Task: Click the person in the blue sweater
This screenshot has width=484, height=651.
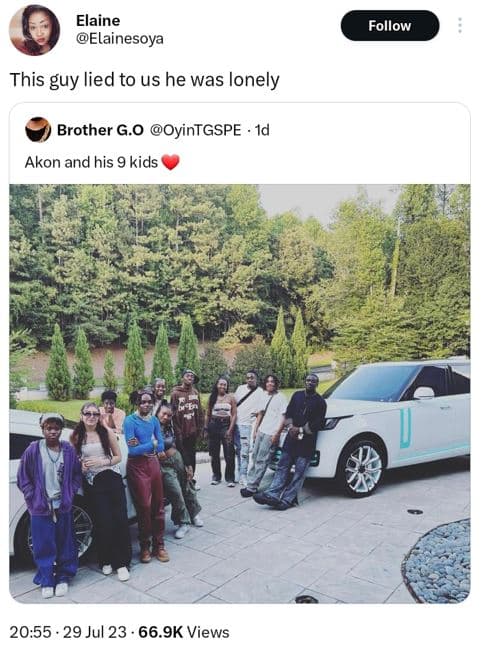Action: click(x=145, y=473)
